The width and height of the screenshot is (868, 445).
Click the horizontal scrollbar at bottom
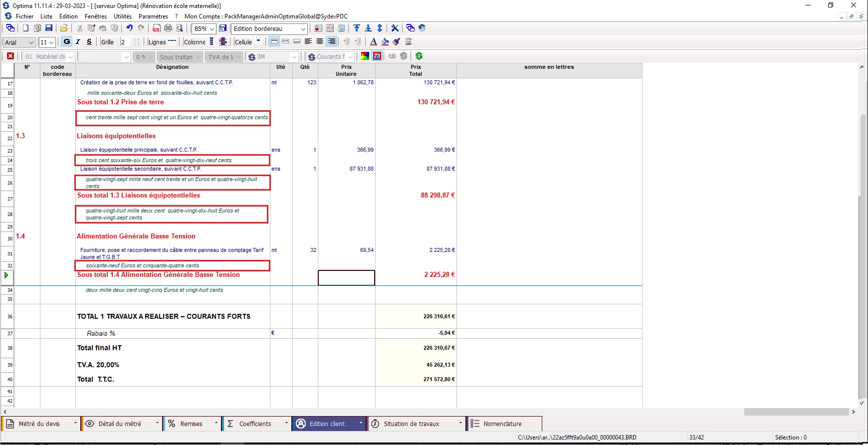[796, 412]
